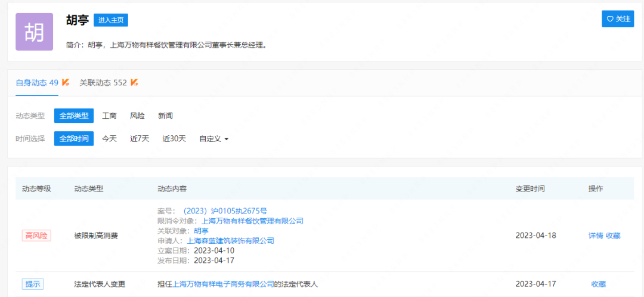This screenshot has height=297, width=644.
Task: Click the 胡亭 name heading
Action: 77,20
